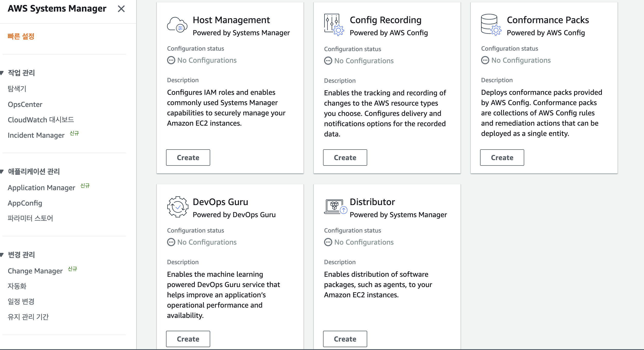Image resolution: width=644 pixels, height=350 pixels.
Task: Open OpsCenter from the sidebar
Action: (25, 105)
